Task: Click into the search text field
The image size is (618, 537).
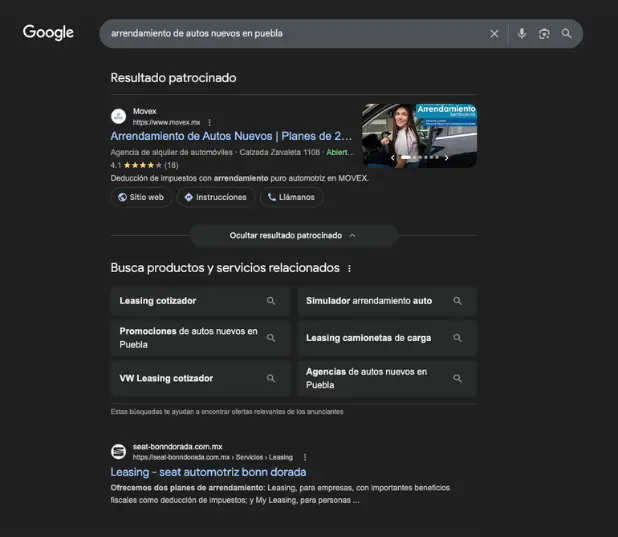Action: (292, 34)
